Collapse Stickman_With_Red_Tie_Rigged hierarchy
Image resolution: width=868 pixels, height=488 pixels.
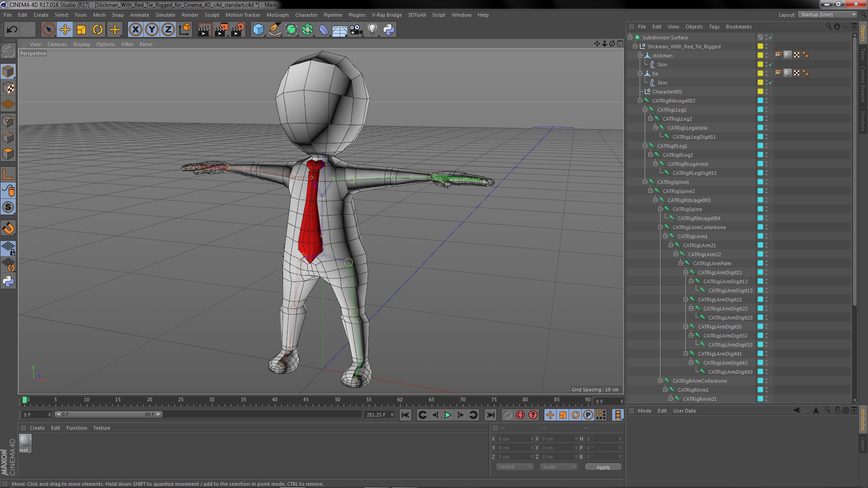(635, 47)
